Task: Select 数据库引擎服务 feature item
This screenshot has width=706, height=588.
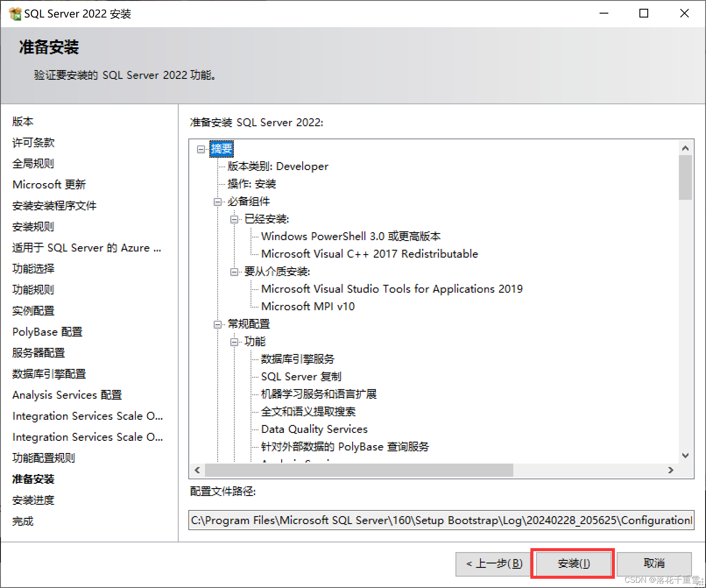Action: (x=298, y=359)
